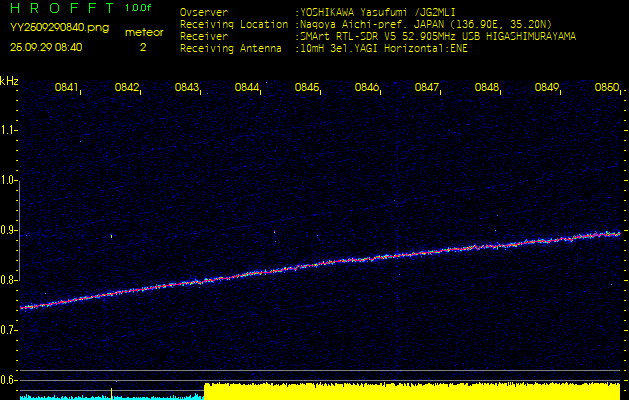629x400 pixels.
Task: Click the yellow signal level bar
Action: [411, 390]
